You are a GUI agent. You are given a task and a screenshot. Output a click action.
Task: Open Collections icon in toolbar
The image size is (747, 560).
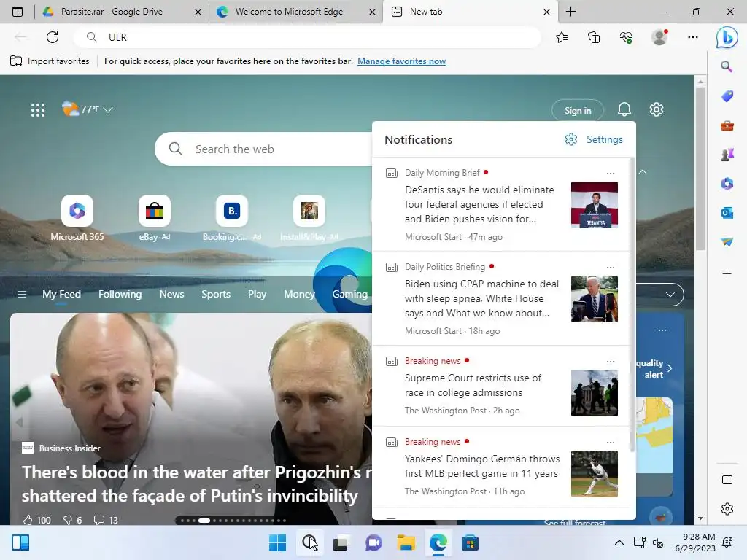(x=594, y=37)
